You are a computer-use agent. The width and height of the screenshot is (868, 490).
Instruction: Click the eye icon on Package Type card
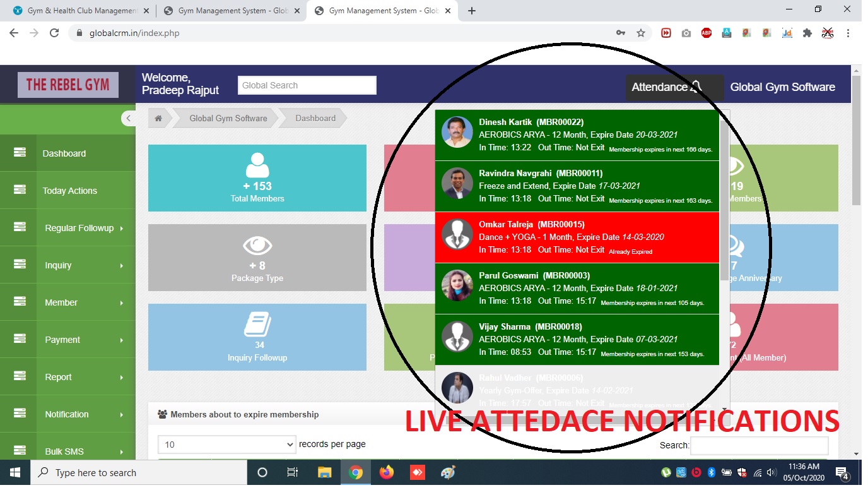[x=257, y=245]
